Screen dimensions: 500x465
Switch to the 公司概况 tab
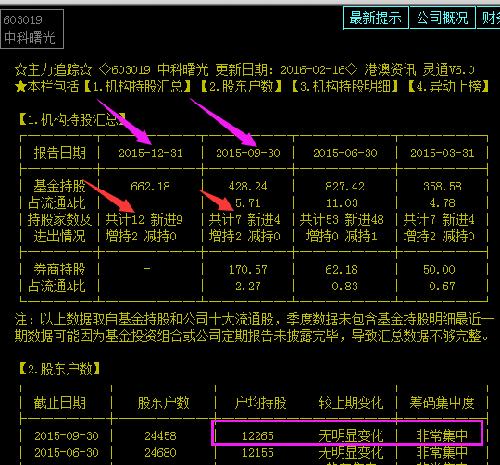442,18
